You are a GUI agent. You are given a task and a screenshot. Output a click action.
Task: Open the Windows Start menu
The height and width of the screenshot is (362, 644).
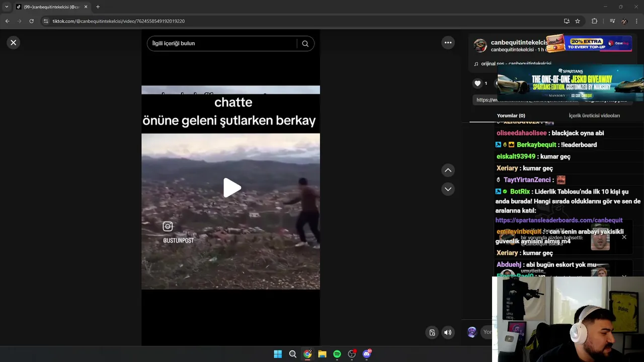pyautogui.click(x=278, y=354)
